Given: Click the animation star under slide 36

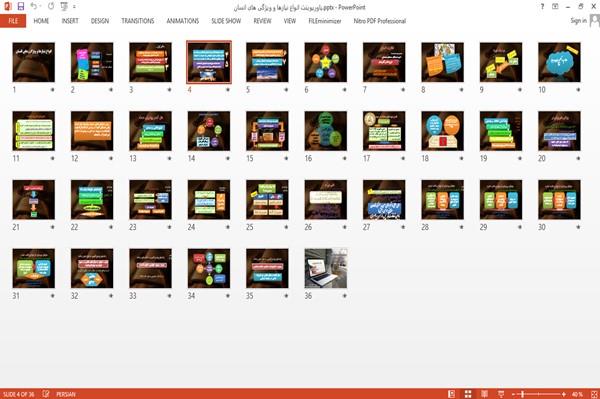Looking at the screenshot, I should tap(344, 296).
